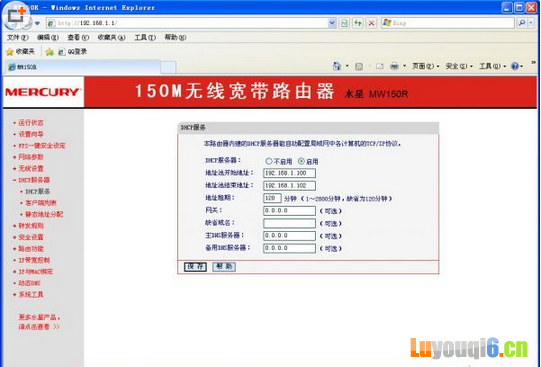Viewport: 541px width, 367px height.
Task: Expand the 路由功能 sidebar section
Action: tap(28, 249)
